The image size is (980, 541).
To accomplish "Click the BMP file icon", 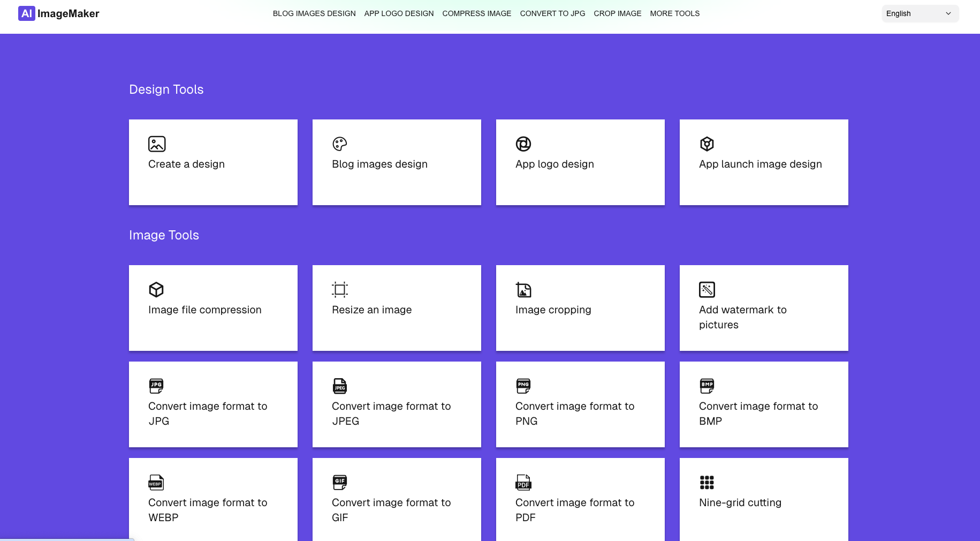I will pos(706,385).
